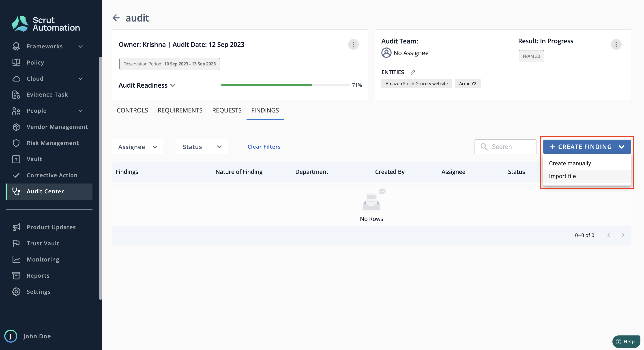Click the Risk Management shield icon
Screen dimensions: 644x350
pos(16,143)
